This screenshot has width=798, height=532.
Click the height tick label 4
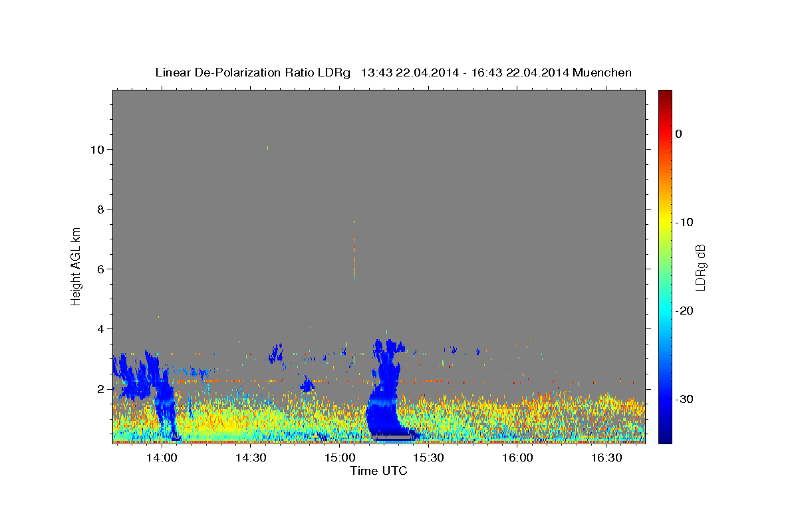pyautogui.click(x=102, y=329)
